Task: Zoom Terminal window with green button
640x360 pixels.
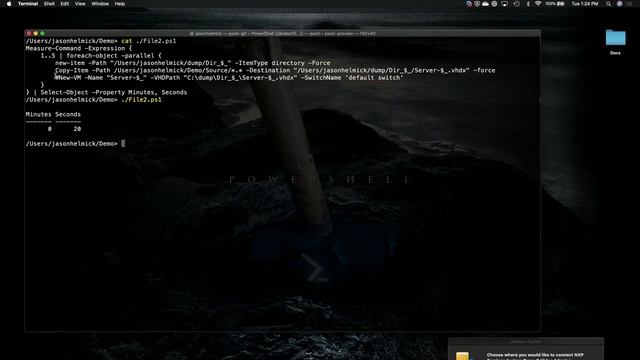Action: coord(42,33)
